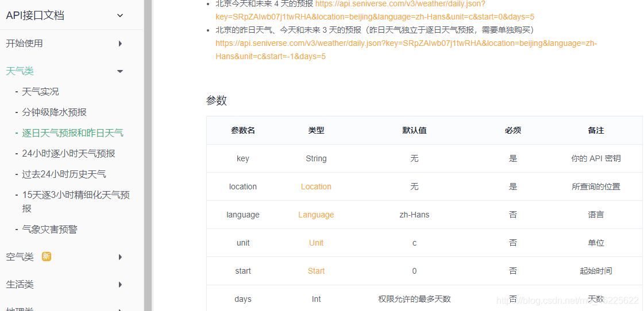The image size is (644, 311).
Task: Open the 开始使用 menu section
Action: (x=24, y=44)
